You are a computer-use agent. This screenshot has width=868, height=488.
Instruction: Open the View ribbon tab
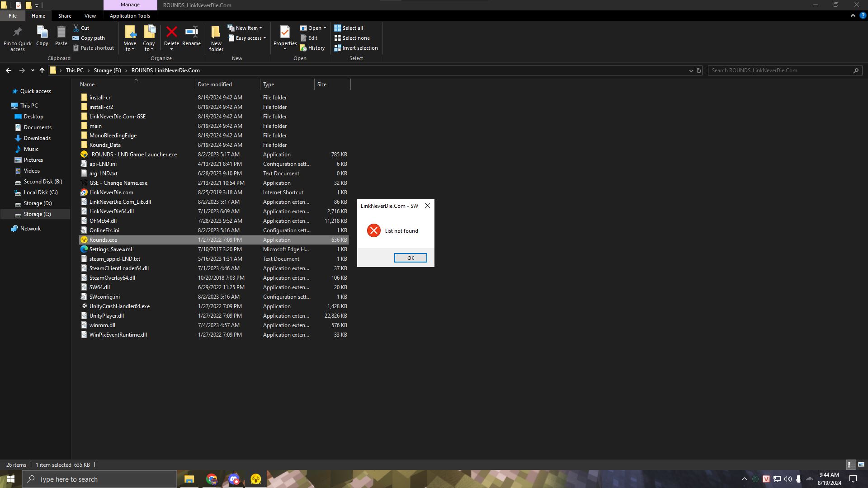pyautogui.click(x=90, y=16)
